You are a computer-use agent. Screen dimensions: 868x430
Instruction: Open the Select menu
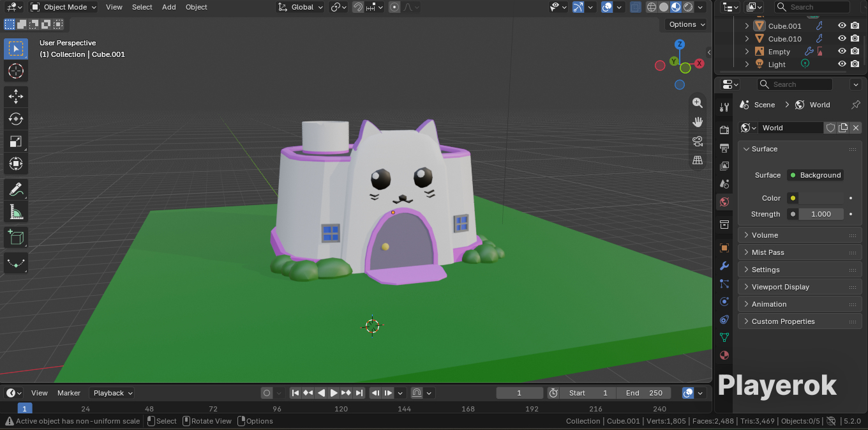pos(142,7)
